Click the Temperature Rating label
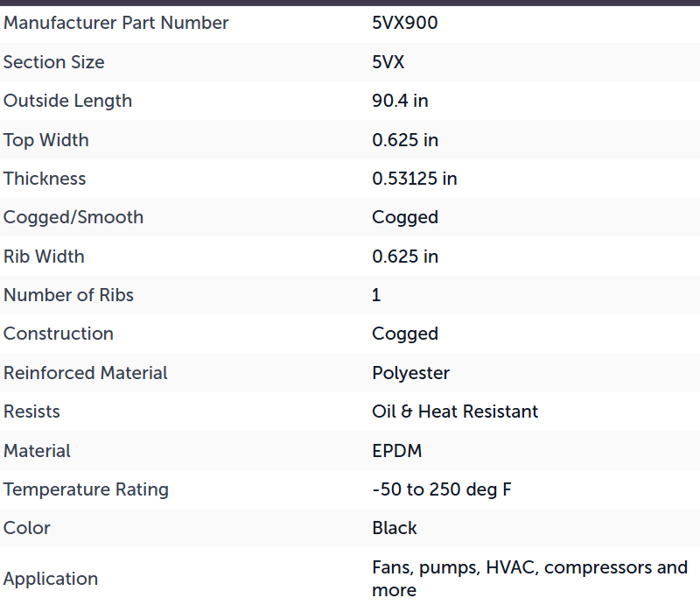 [86, 489]
